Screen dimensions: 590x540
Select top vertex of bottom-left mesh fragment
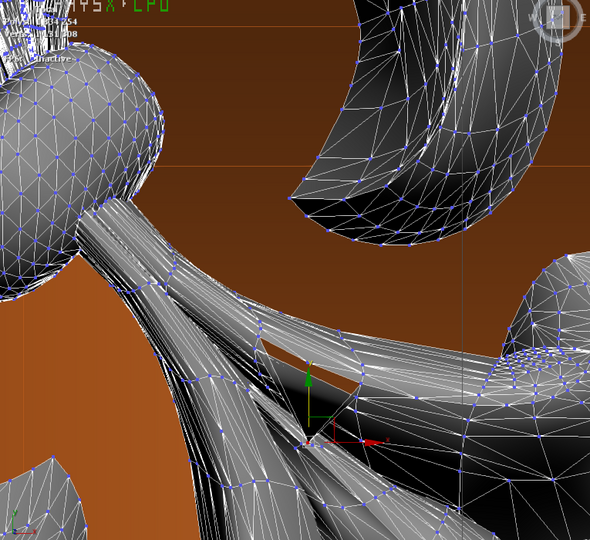tap(53, 456)
